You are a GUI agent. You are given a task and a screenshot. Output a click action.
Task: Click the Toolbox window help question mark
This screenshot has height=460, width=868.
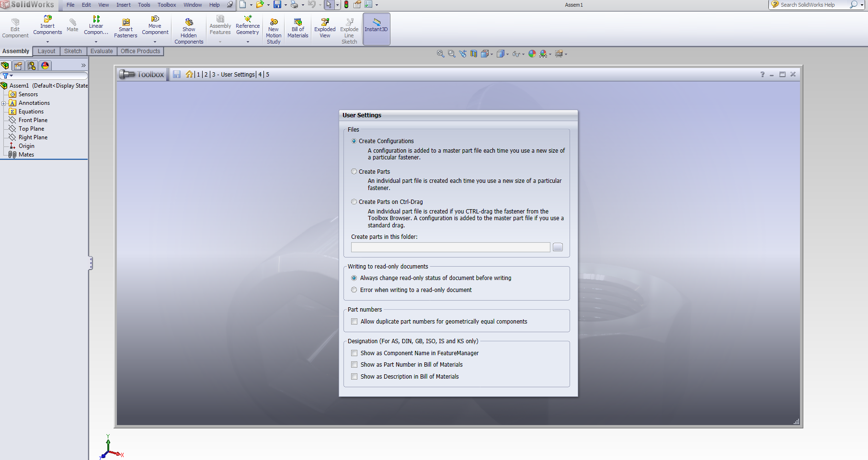(762, 74)
